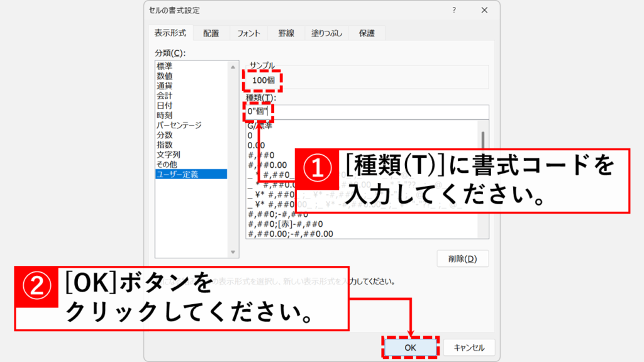Viewport: 644px width, 362px height.
Task: Select the 数値 category
Action: [191, 76]
